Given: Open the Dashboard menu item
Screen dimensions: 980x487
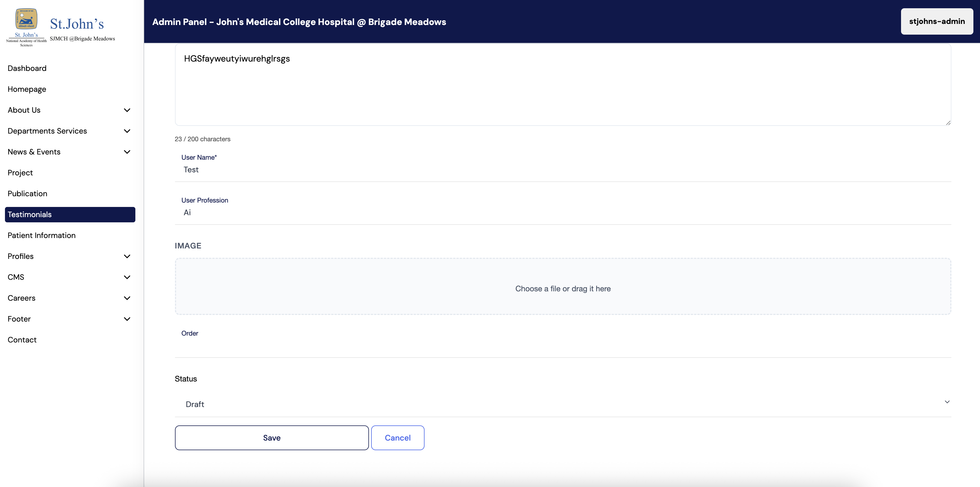Looking at the screenshot, I should 27,68.
